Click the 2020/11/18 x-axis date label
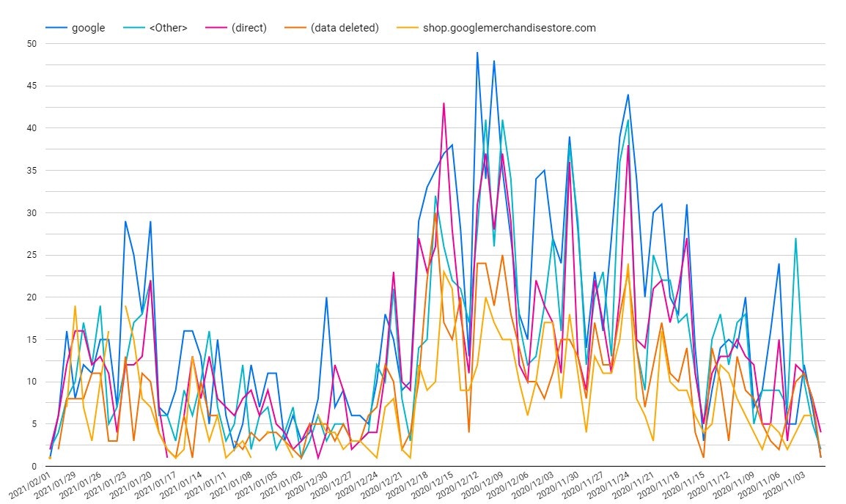846x504 pixels. coord(658,485)
